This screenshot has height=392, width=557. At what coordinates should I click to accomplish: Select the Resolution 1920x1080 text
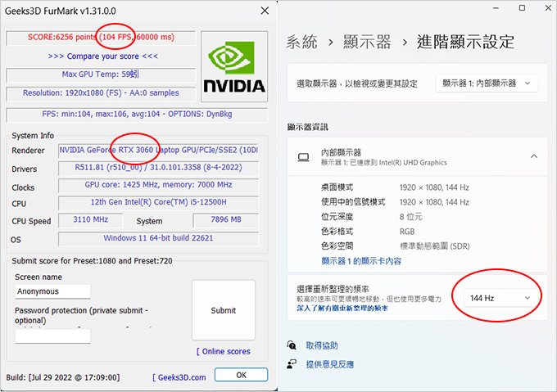[101, 93]
